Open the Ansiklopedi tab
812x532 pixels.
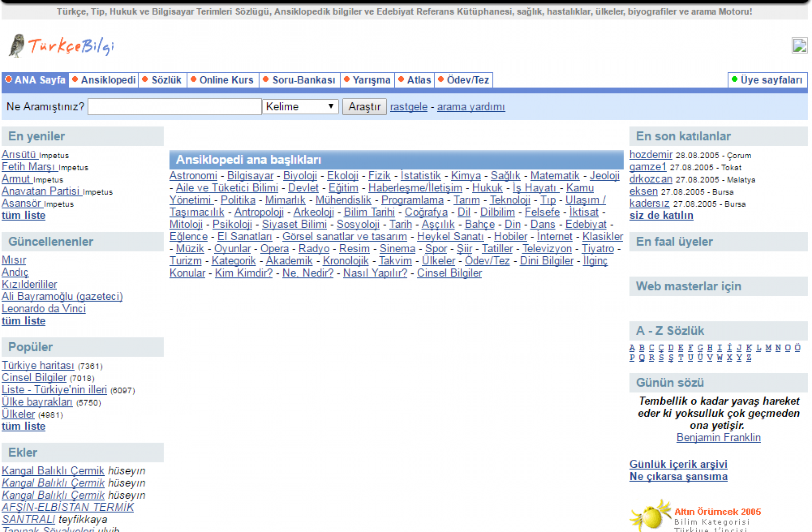point(104,80)
